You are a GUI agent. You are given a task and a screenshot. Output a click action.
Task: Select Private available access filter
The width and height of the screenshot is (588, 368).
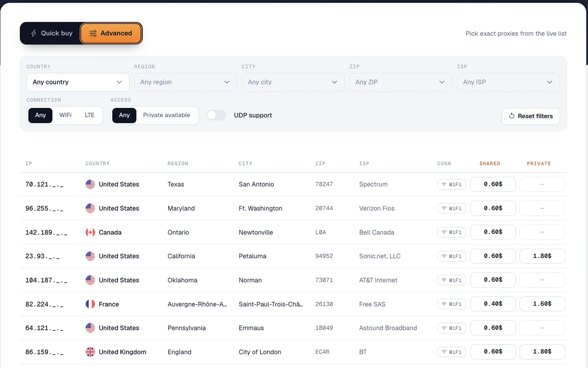[167, 115]
